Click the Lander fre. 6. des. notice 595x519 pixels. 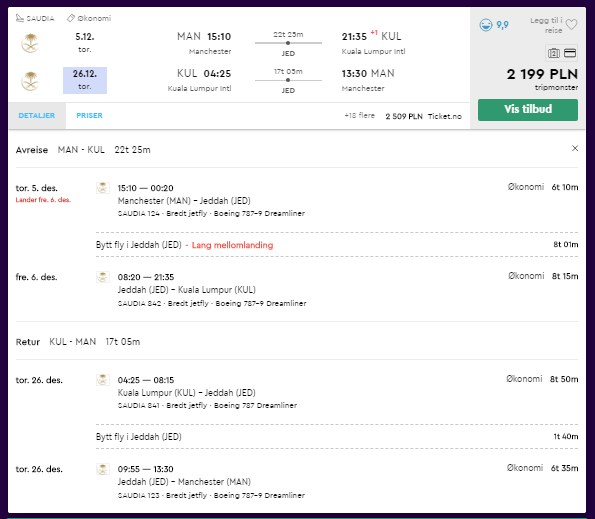pos(43,200)
